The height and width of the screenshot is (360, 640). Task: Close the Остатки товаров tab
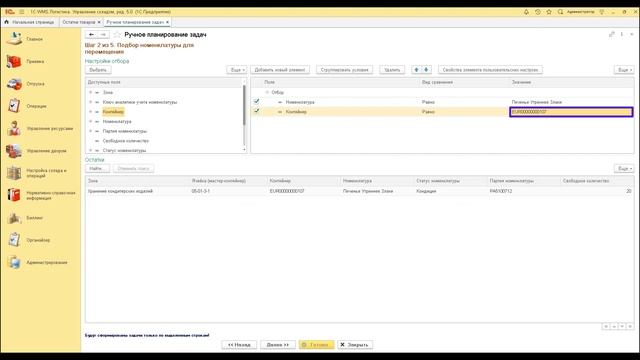click(99, 22)
